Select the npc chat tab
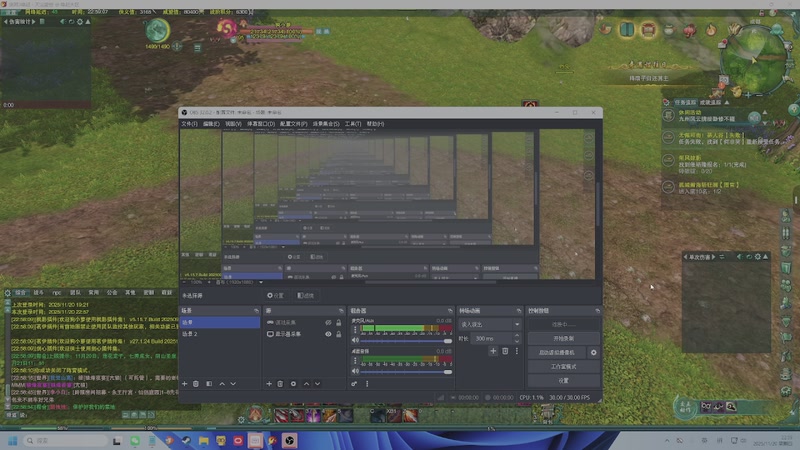 pyautogui.click(x=57, y=293)
